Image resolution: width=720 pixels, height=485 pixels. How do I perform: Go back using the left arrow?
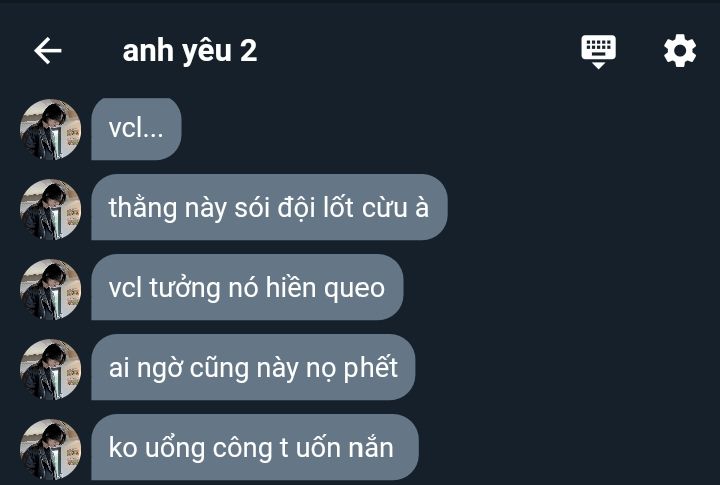48,51
